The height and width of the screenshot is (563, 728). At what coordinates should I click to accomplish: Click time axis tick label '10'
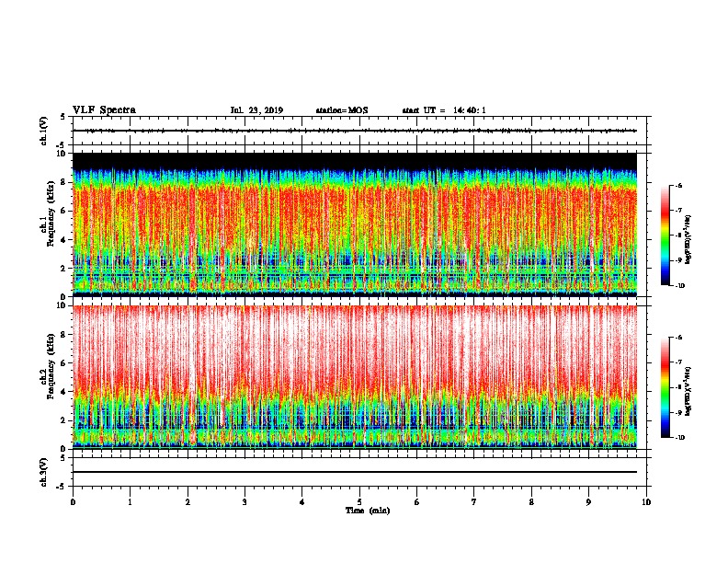click(646, 502)
